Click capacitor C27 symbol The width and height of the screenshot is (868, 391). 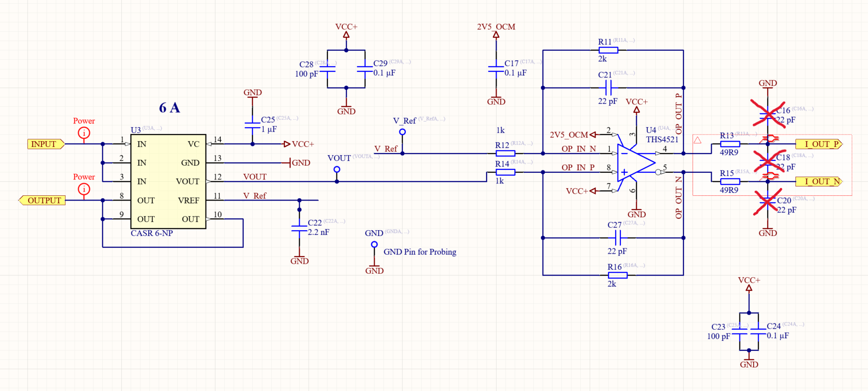pyautogui.click(x=618, y=238)
